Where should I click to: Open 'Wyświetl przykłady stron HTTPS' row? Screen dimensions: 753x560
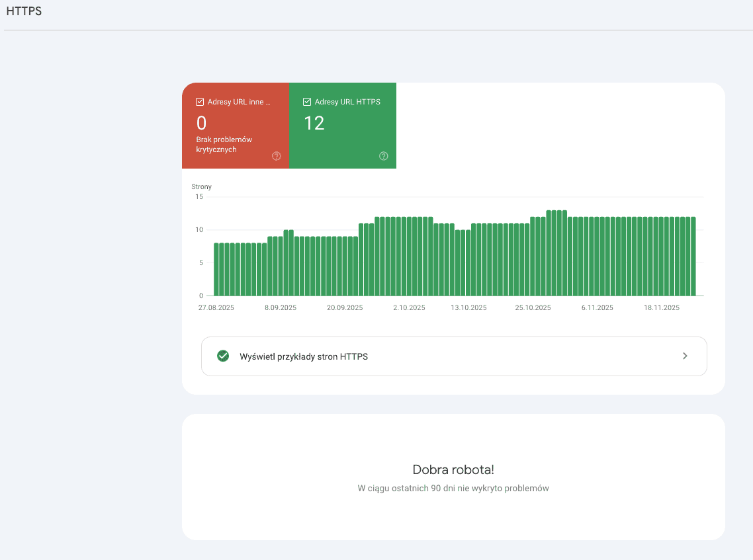pos(454,356)
